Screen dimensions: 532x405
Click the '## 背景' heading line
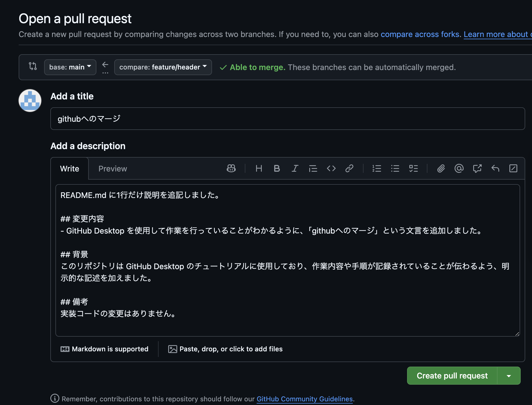pyautogui.click(x=74, y=254)
